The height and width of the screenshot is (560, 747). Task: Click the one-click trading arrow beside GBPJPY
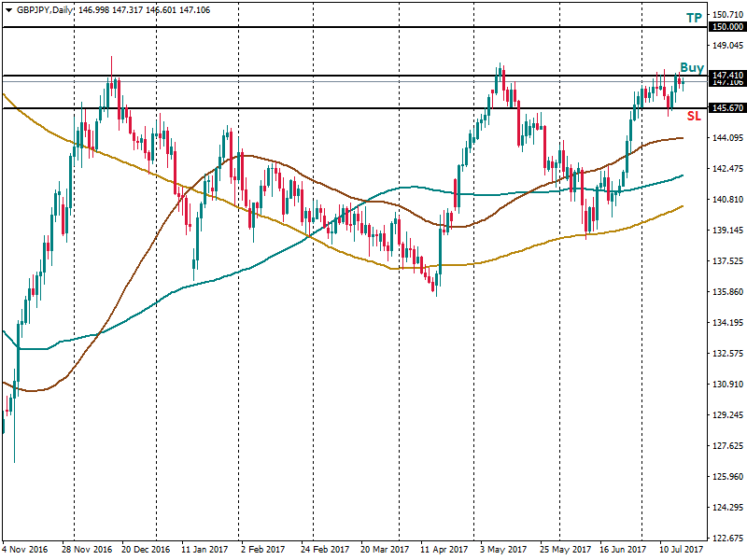tap(7, 8)
